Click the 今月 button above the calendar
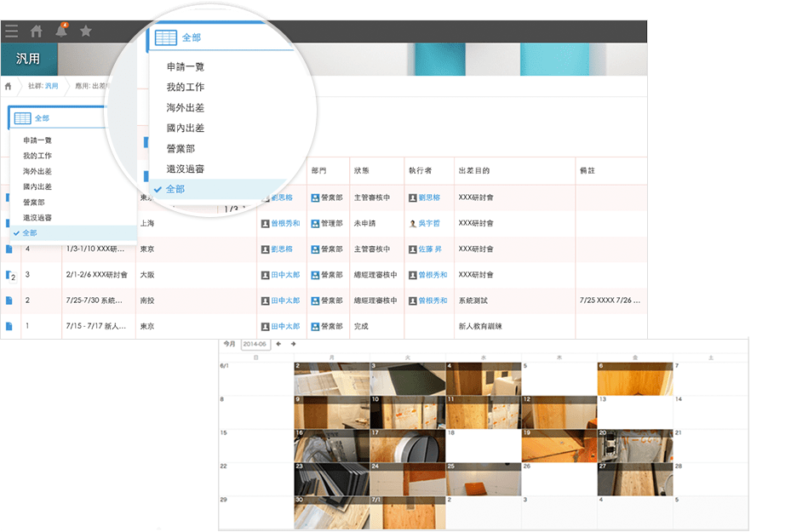Screen dimensions: 791x532 click(230, 344)
